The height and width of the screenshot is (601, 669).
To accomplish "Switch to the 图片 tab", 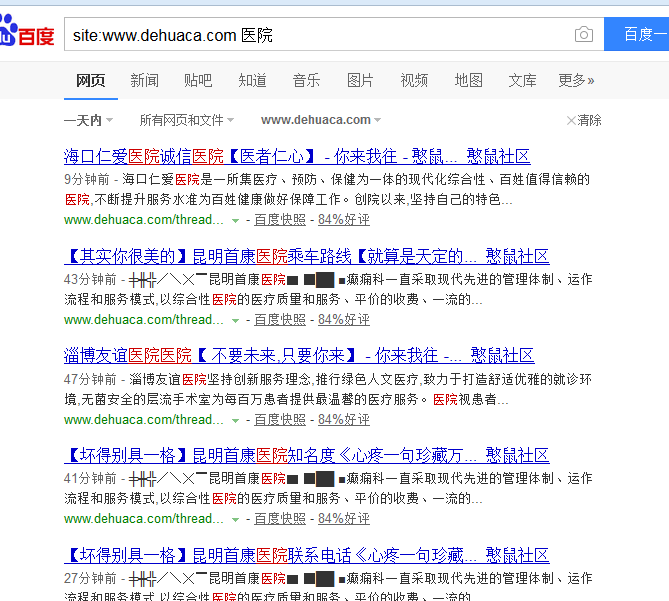I will tap(360, 80).
